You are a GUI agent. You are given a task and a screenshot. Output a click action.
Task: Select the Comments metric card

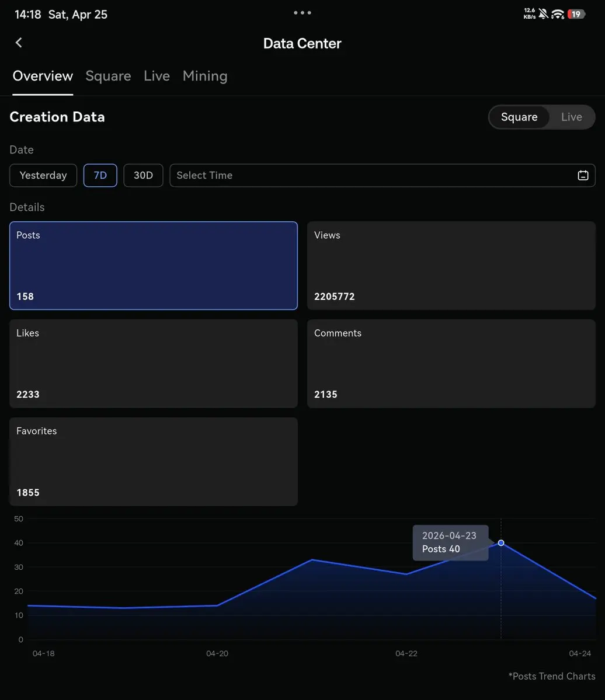(451, 363)
